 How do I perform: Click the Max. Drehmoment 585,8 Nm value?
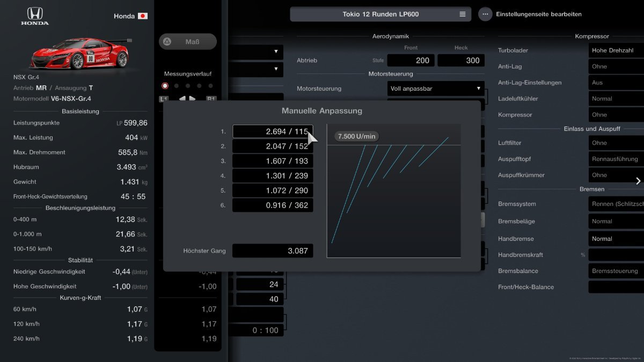tap(133, 152)
